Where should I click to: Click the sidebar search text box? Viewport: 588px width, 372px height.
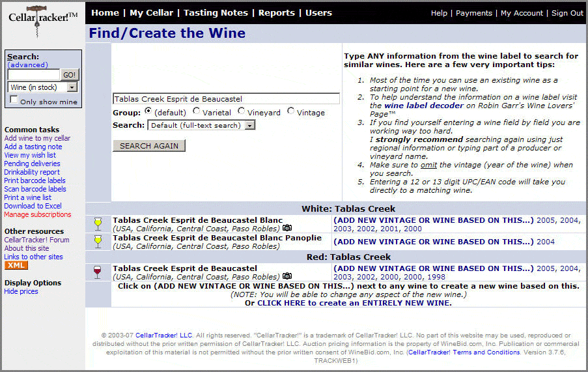tap(34, 75)
